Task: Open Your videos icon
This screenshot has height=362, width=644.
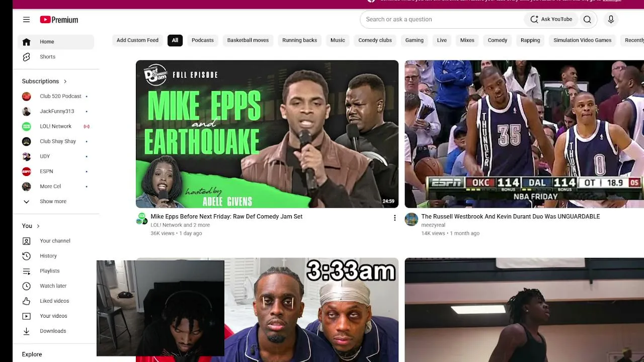Action: (x=27, y=316)
